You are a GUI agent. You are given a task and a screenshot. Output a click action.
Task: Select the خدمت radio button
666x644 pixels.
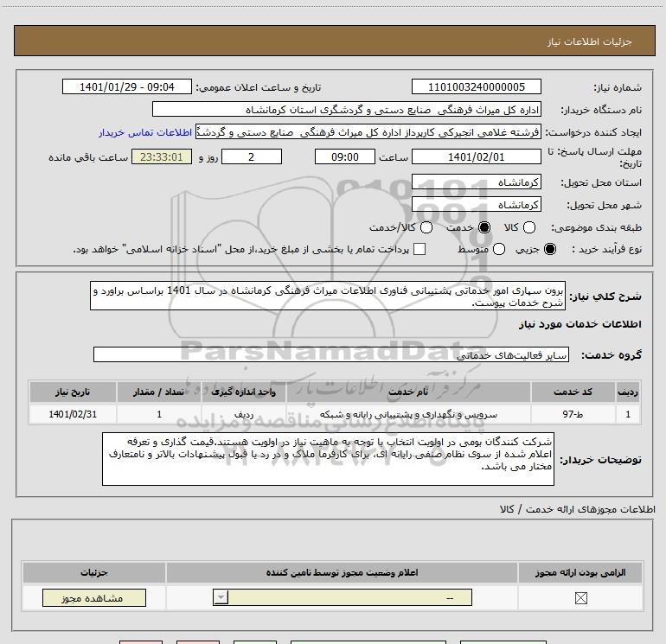483,227
